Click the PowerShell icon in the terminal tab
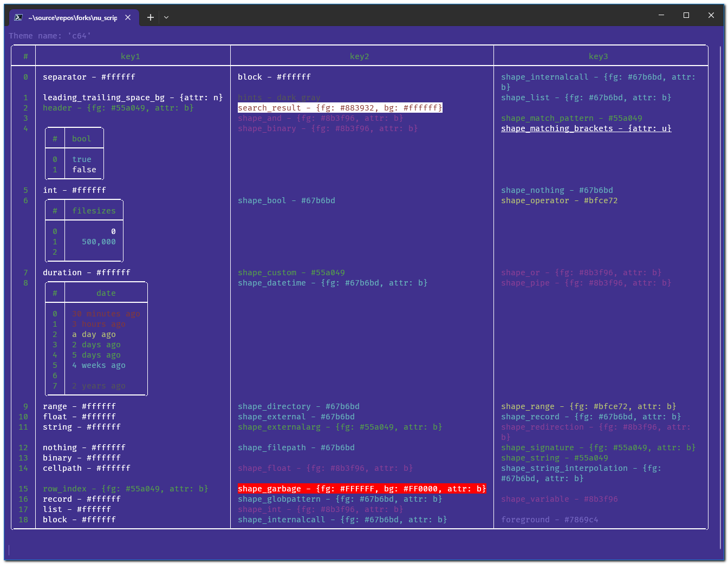This screenshot has width=728, height=564. click(x=18, y=17)
